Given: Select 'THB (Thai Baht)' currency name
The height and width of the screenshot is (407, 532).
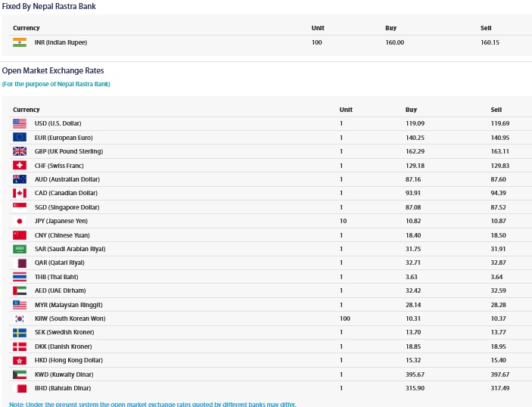Looking at the screenshot, I should click(56, 277).
